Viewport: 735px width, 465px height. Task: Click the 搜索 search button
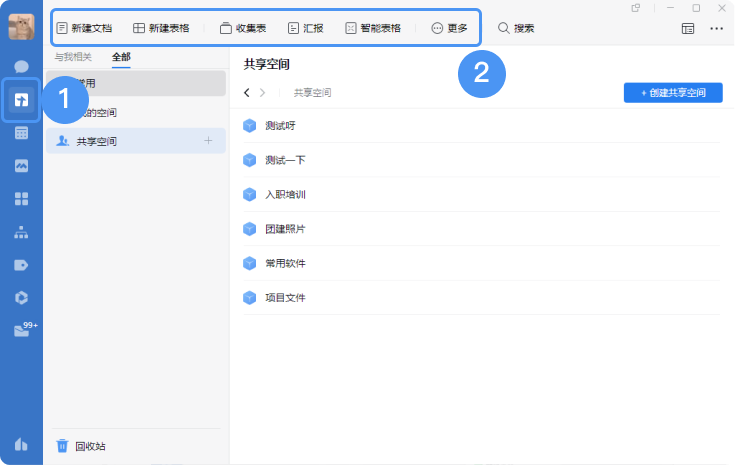(x=516, y=28)
